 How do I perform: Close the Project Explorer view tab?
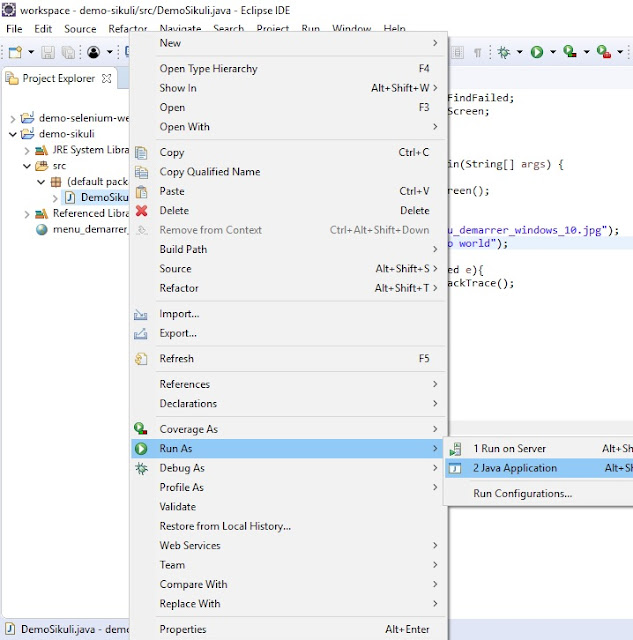(107, 78)
